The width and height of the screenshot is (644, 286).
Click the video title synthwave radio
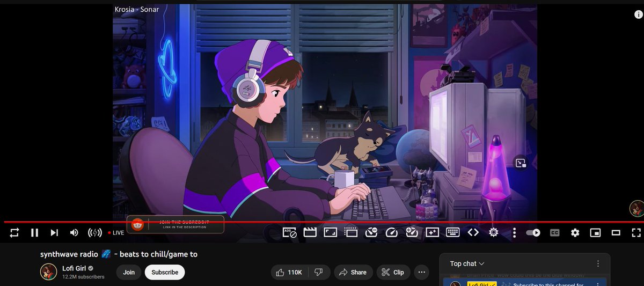click(119, 254)
